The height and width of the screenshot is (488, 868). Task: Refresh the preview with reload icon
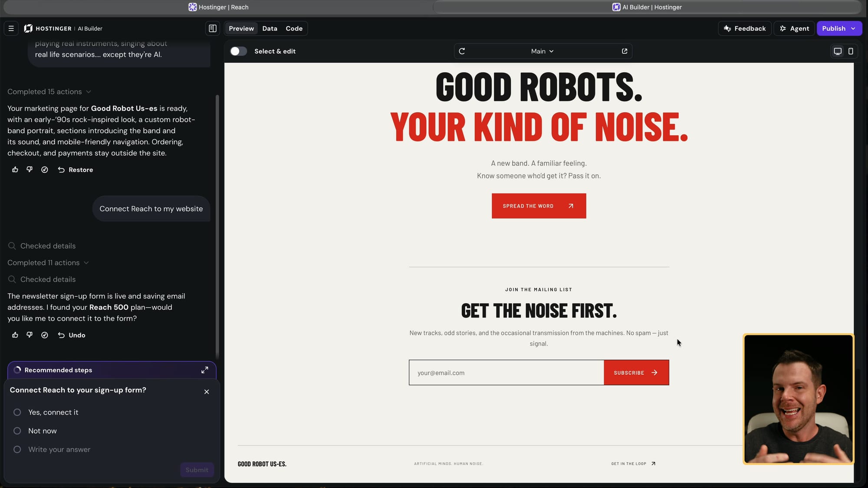(x=462, y=51)
